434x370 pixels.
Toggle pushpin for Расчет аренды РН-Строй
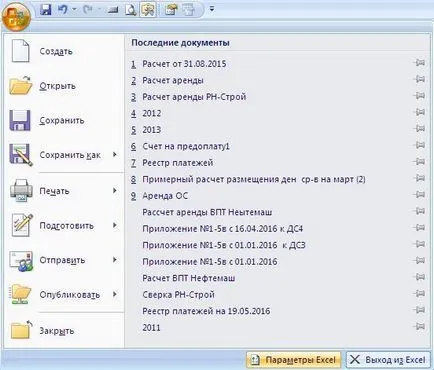click(419, 96)
